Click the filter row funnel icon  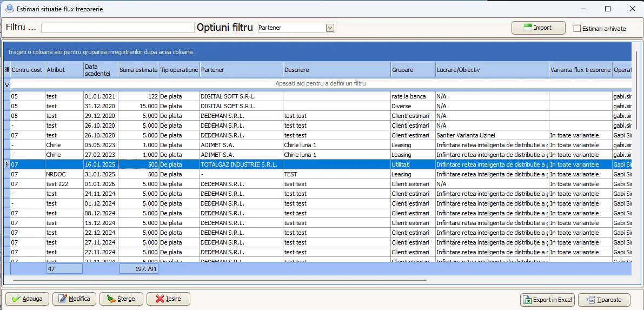[7, 84]
